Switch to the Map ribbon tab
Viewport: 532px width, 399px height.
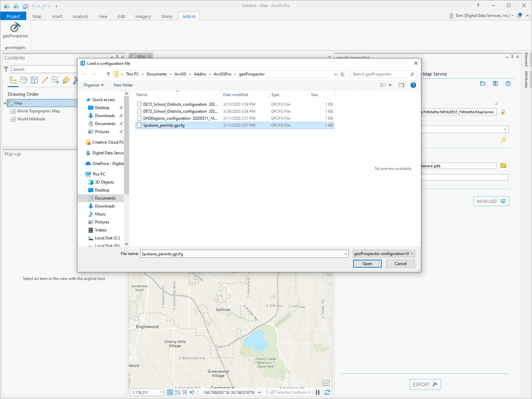click(37, 16)
